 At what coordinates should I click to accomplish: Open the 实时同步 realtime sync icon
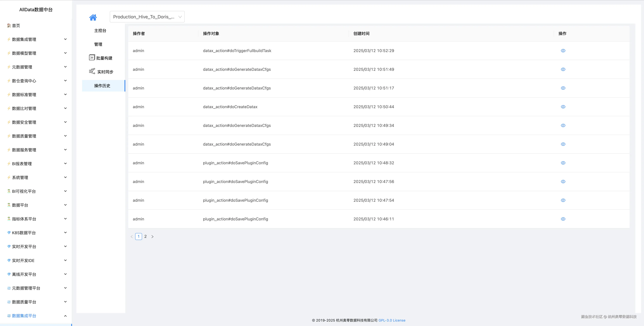(x=92, y=71)
